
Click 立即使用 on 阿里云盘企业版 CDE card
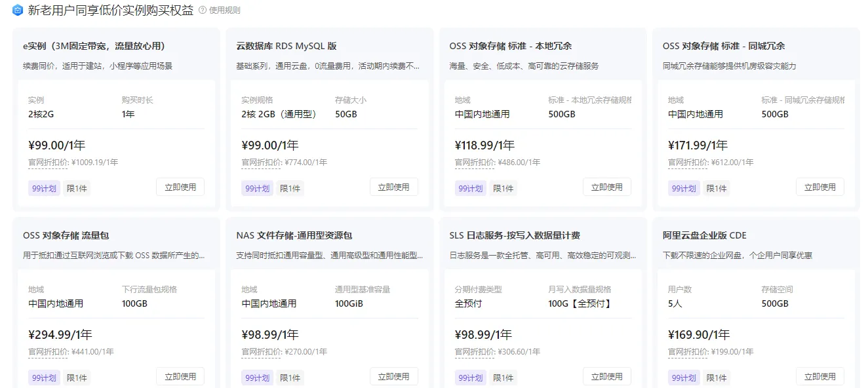(820, 376)
